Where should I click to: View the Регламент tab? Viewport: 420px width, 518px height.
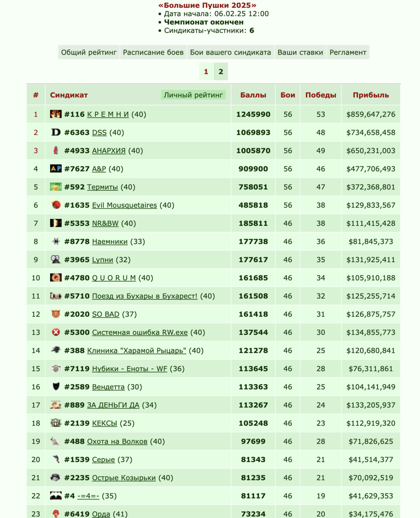point(348,52)
